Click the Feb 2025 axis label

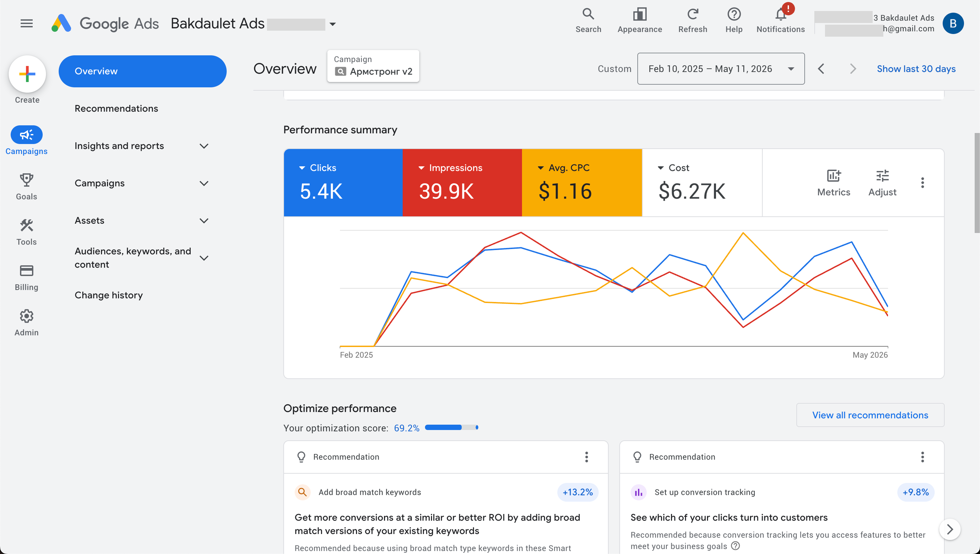[x=356, y=355]
